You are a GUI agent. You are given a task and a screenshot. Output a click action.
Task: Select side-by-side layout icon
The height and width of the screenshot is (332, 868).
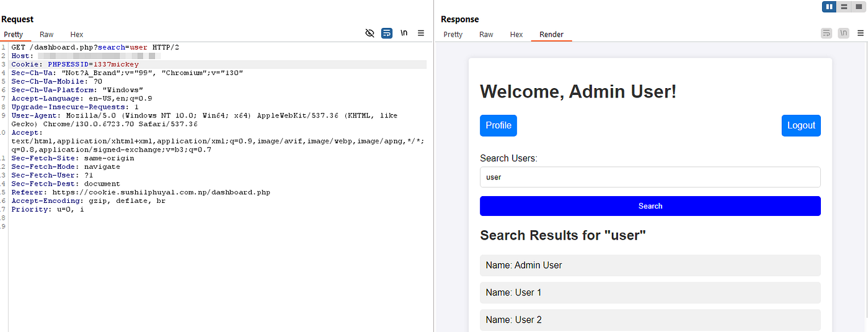(830, 7)
